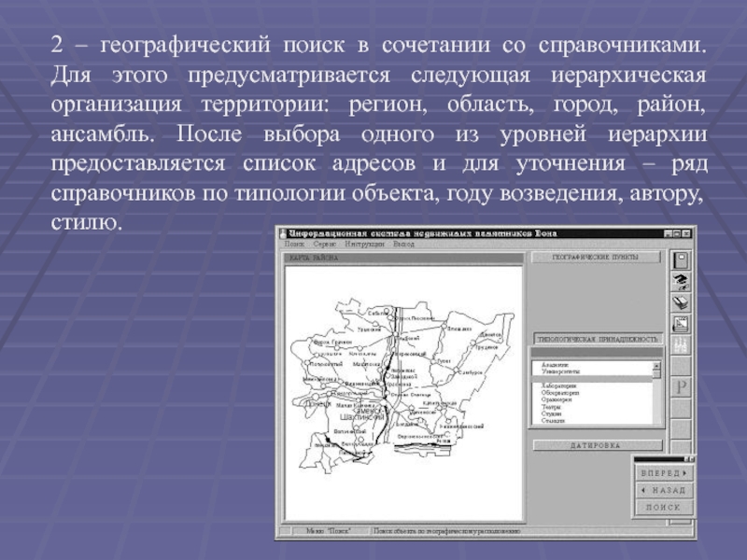Click the book icon atop the side toolbar
747x560 pixels.
click(682, 260)
